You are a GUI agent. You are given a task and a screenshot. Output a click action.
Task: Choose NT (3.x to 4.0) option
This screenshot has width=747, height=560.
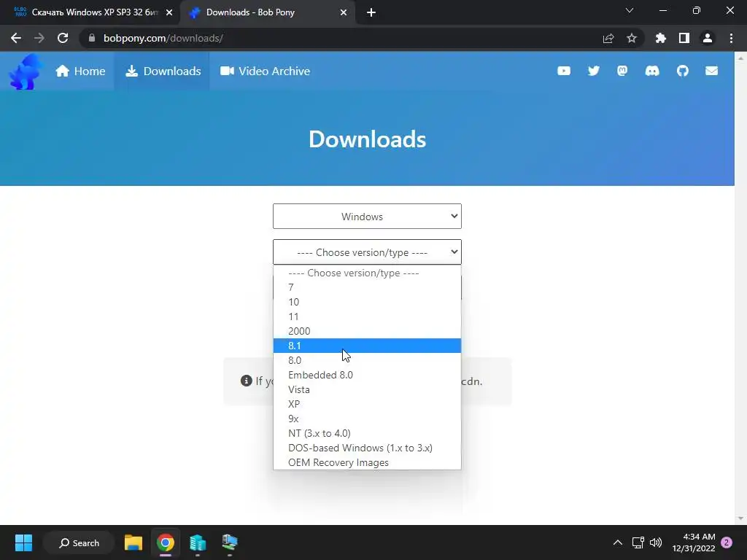click(x=367, y=433)
